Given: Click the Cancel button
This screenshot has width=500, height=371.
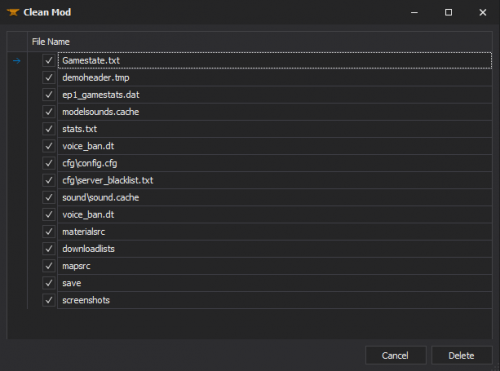Looking at the screenshot, I should click(395, 355).
